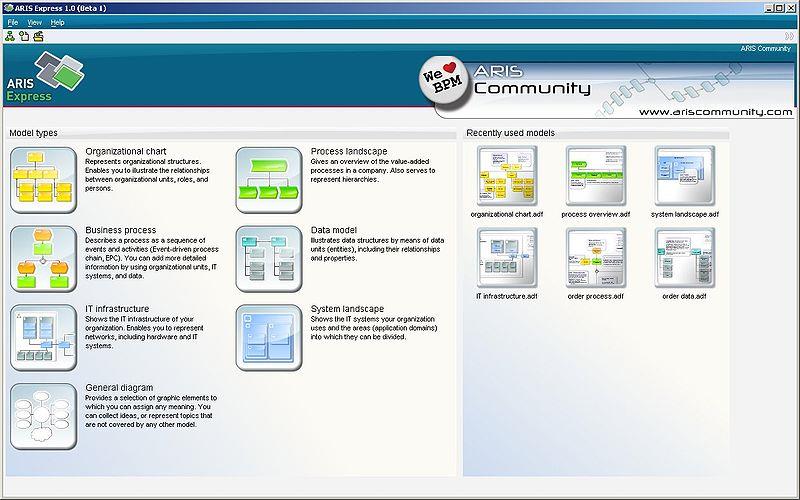Open organizational chart.adf thumbnail
Viewport: 800px width, 500px height.
[x=507, y=176]
